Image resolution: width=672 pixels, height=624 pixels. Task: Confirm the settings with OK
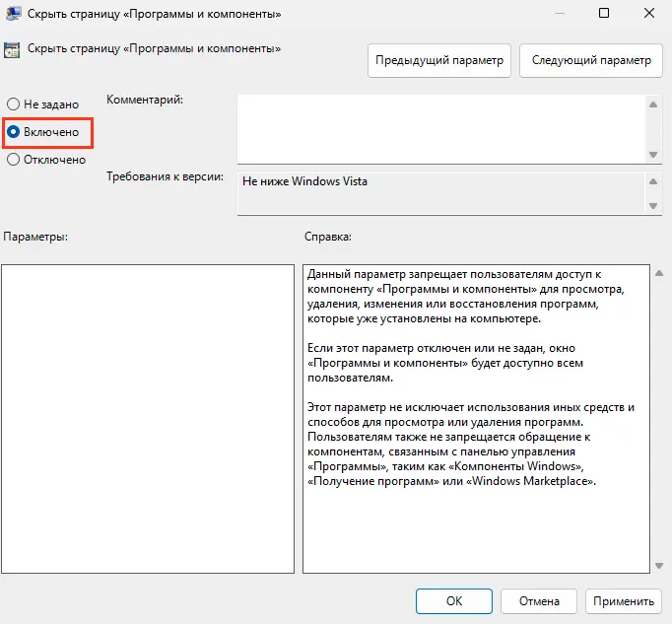[x=453, y=600]
